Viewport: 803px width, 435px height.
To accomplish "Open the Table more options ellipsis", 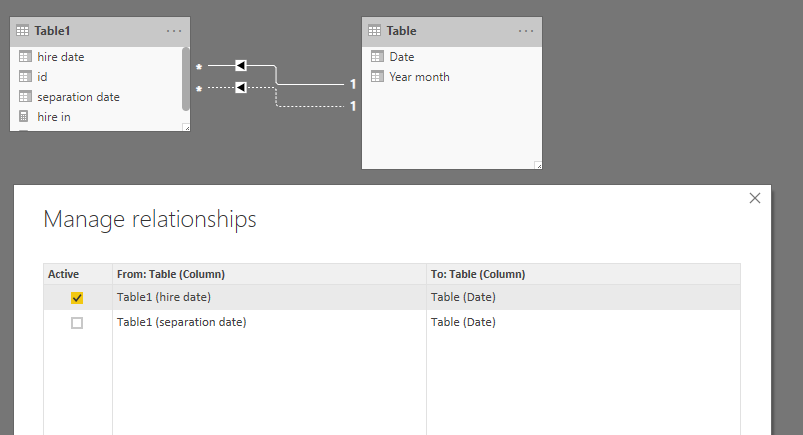I will [526, 31].
